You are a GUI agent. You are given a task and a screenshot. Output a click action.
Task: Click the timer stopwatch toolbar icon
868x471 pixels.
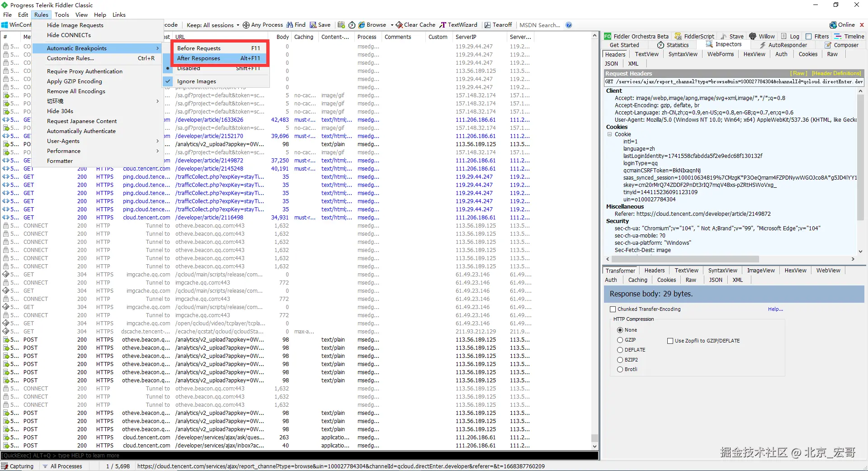tap(351, 25)
